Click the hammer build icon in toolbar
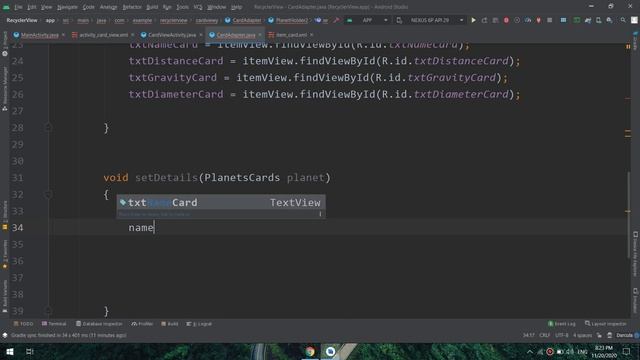The width and height of the screenshot is (640, 360). 336,20
